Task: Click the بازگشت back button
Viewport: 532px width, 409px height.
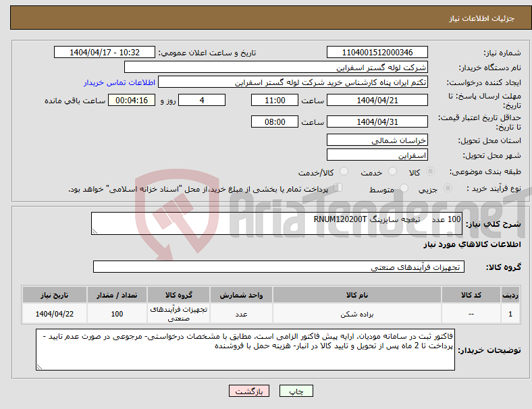Action: [x=249, y=391]
